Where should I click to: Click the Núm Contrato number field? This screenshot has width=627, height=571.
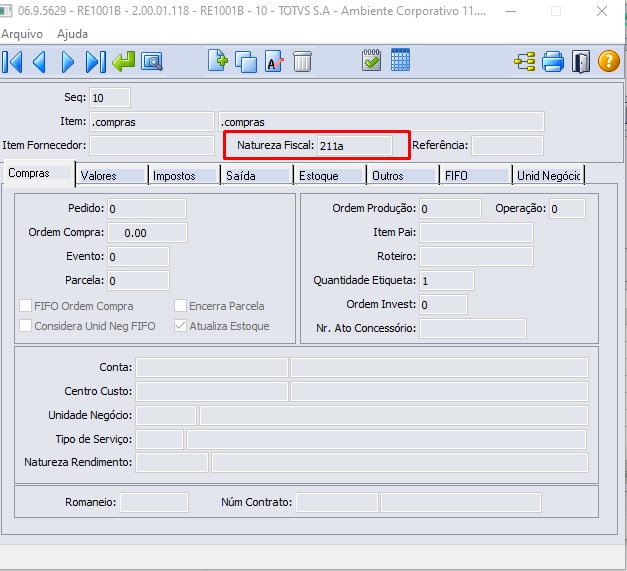[x=337, y=503]
